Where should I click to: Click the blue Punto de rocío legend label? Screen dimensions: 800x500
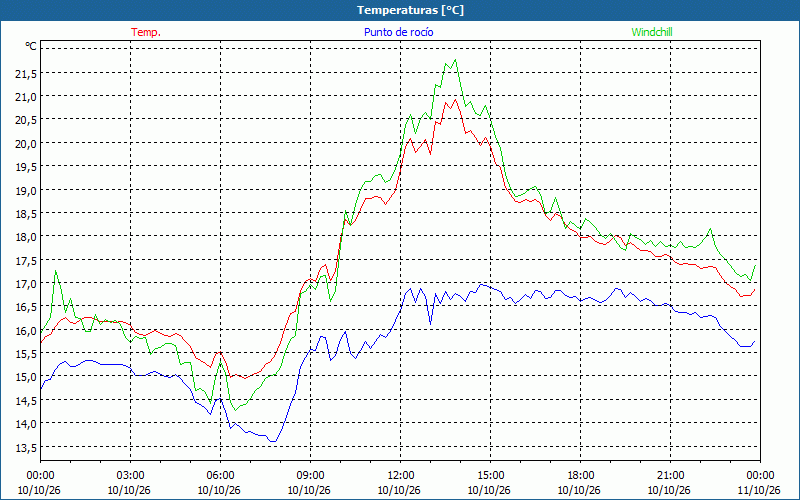(x=398, y=32)
